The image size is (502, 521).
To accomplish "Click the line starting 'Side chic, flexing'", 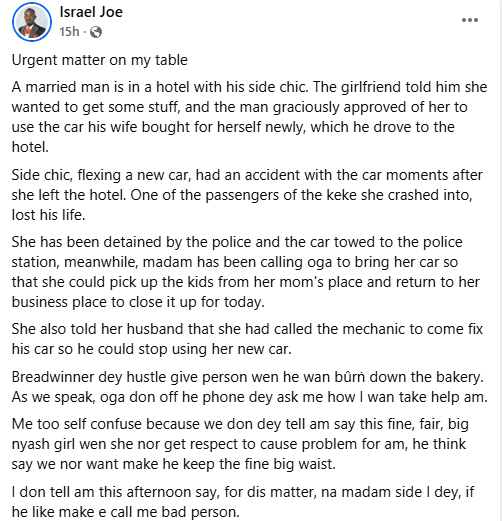I will pos(247,175).
